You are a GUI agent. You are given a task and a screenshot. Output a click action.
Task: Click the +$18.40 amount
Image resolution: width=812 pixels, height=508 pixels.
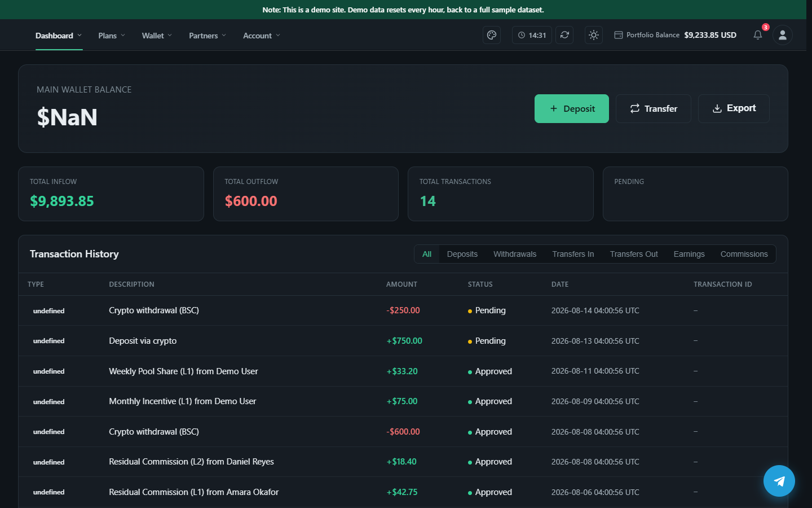[x=401, y=462]
